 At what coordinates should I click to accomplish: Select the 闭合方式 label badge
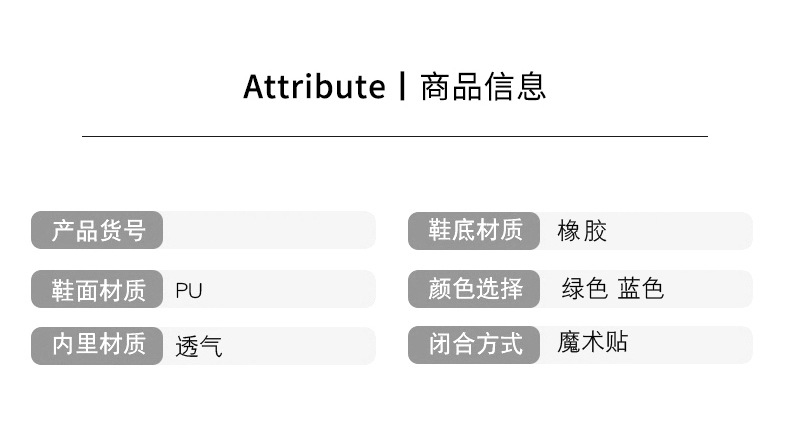tap(474, 345)
